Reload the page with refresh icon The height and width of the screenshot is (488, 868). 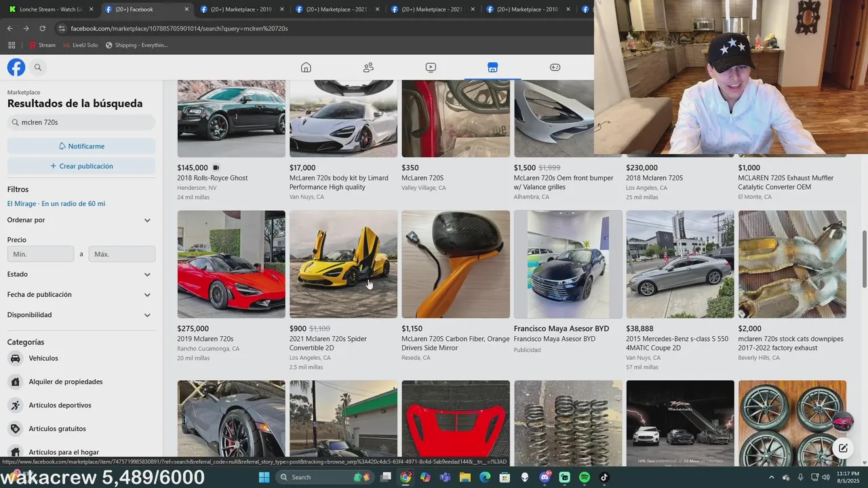[x=42, y=28]
